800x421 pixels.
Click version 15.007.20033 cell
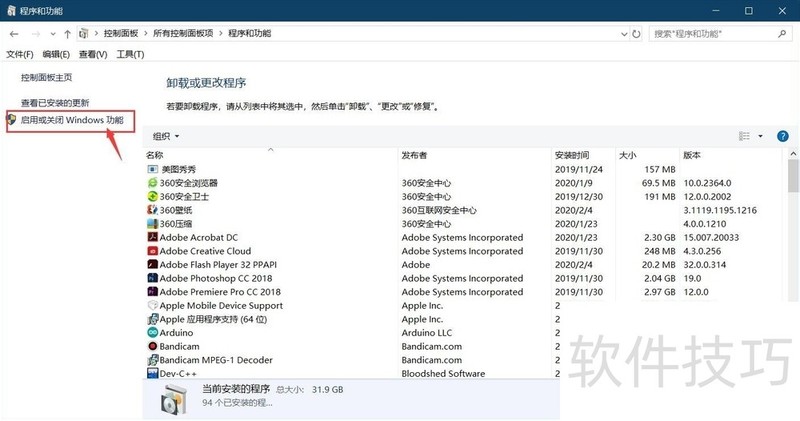coord(711,237)
